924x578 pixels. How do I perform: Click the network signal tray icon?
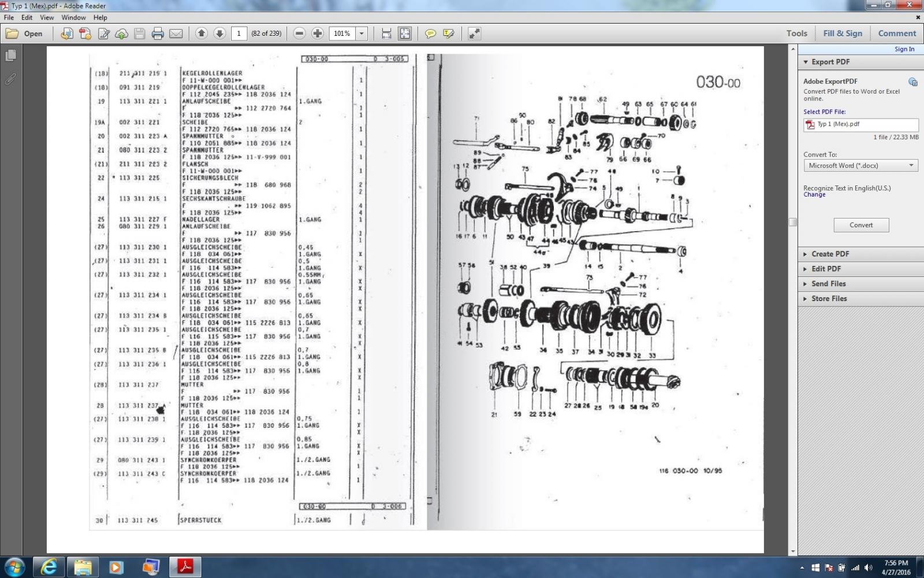tap(855, 568)
